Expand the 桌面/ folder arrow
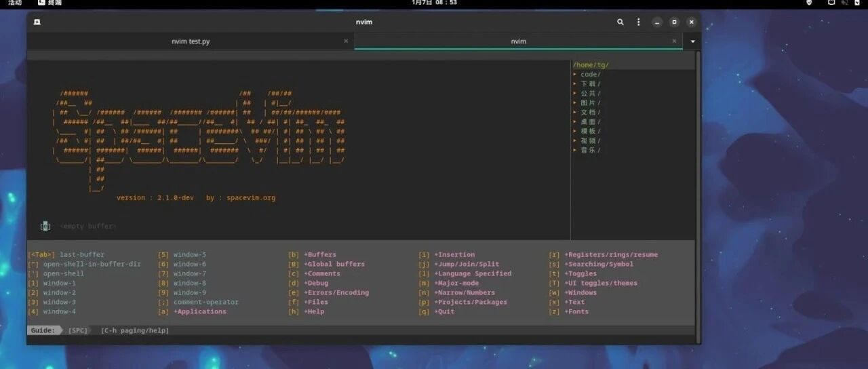 pos(575,122)
